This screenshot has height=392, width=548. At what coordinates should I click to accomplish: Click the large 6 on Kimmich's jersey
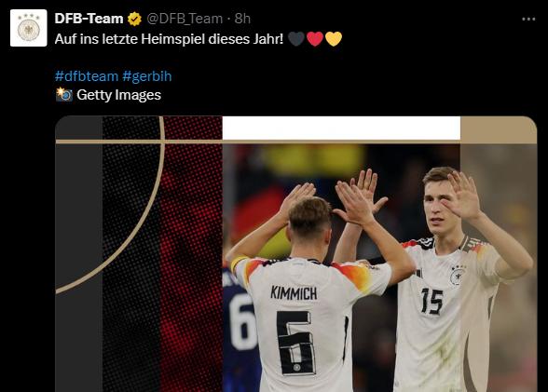point(295,343)
